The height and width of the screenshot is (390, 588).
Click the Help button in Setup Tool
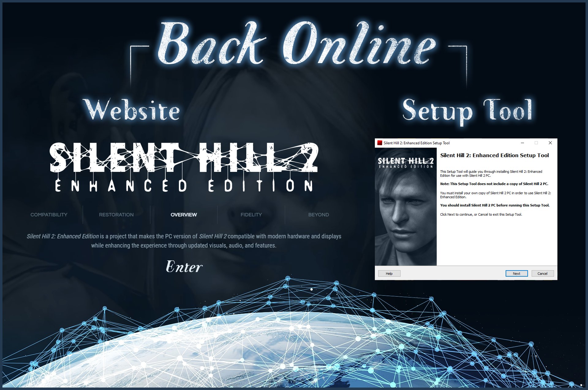pos(389,273)
